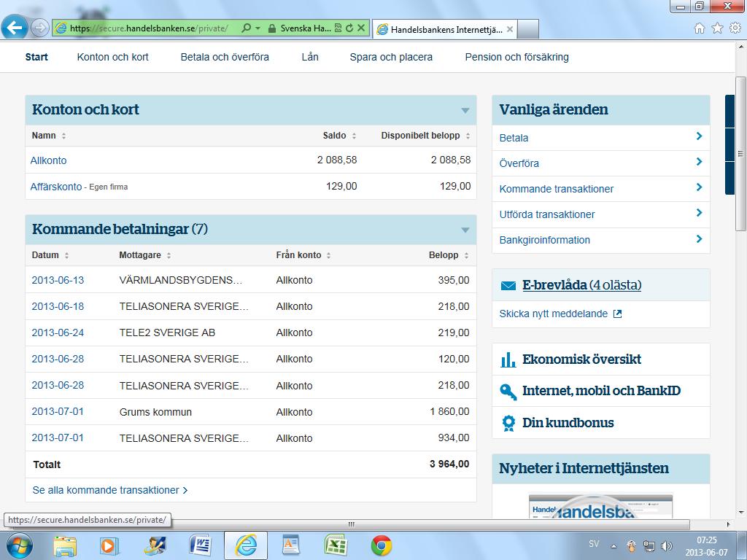Collapse the Kommande betalningar panel

(x=465, y=230)
